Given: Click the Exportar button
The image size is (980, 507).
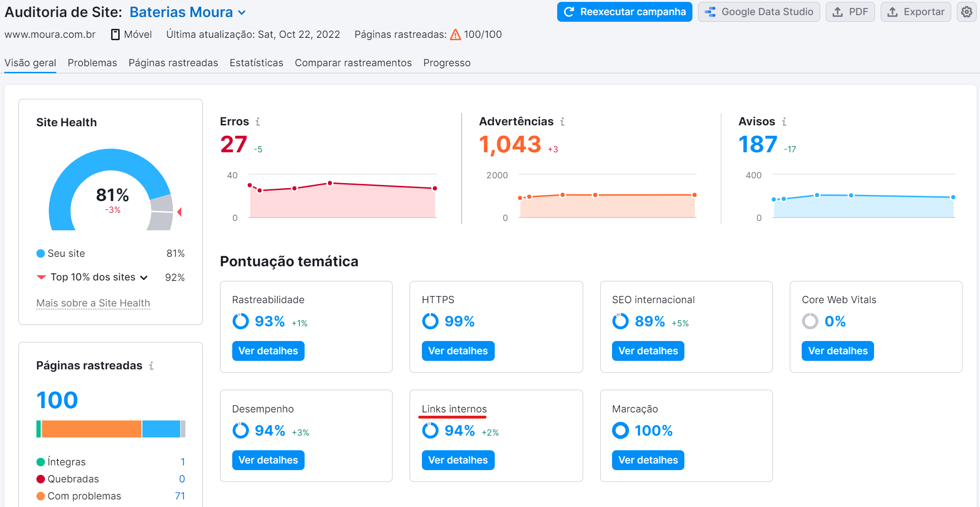Looking at the screenshot, I should (x=915, y=12).
